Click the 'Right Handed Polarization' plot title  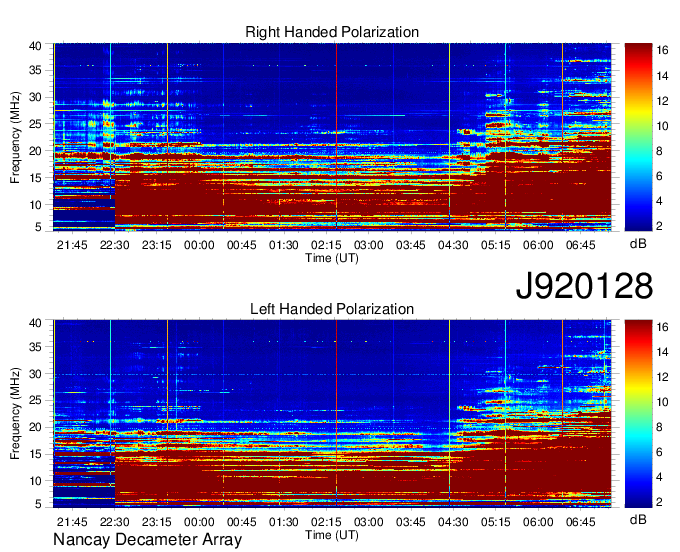[332, 32]
